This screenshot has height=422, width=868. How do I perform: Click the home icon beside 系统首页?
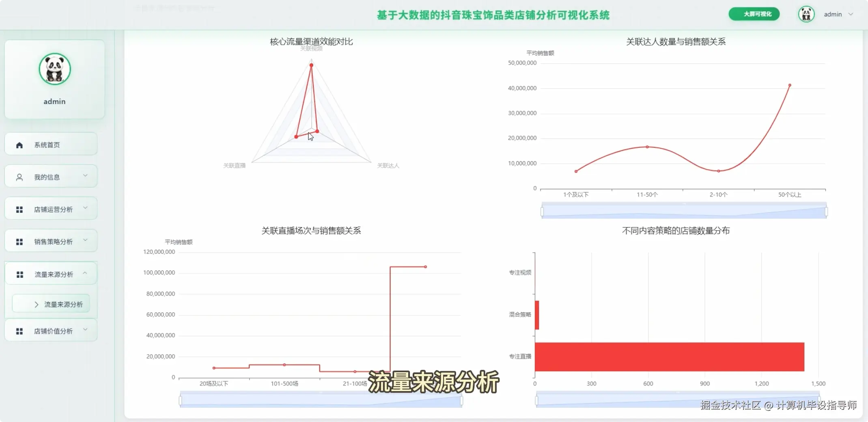tap(19, 145)
